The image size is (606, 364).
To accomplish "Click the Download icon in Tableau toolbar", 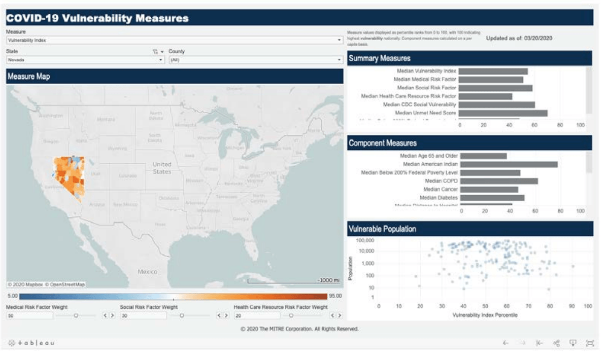I will [x=573, y=343].
